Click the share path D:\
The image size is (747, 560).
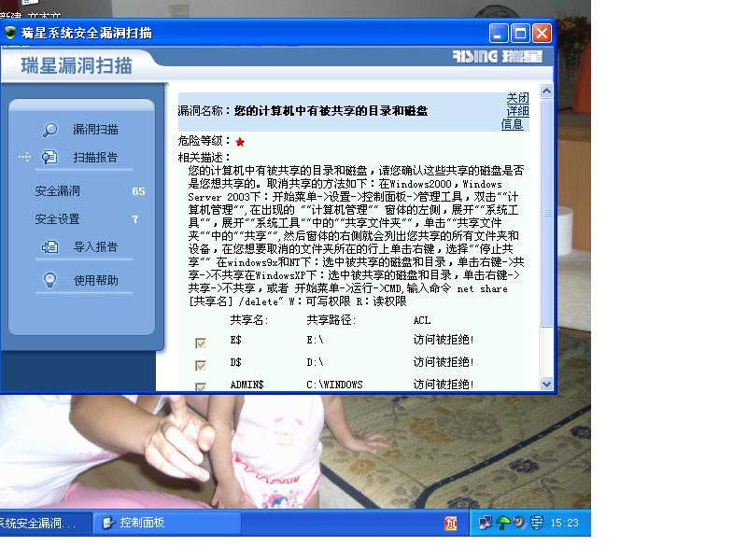click(x=315, y=362)
